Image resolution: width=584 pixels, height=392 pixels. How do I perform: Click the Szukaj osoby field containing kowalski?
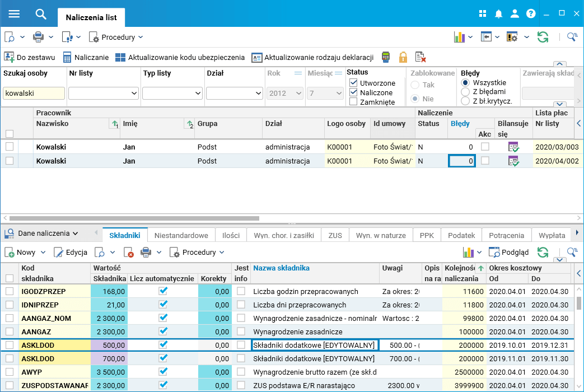[x=34, y=93]
